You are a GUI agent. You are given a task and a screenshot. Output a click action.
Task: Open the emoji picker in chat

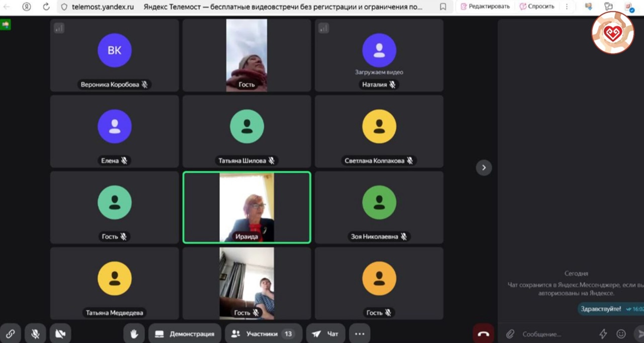click(x=621, y=334)
